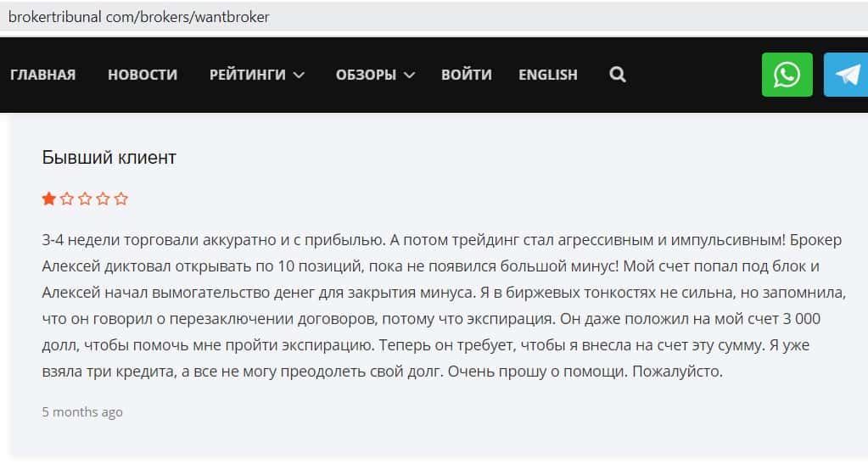Click chevron arrow next to ОБЗОРЫ
Image resolution: width=868 pixels, height=464 pixels.
point(409,75)
